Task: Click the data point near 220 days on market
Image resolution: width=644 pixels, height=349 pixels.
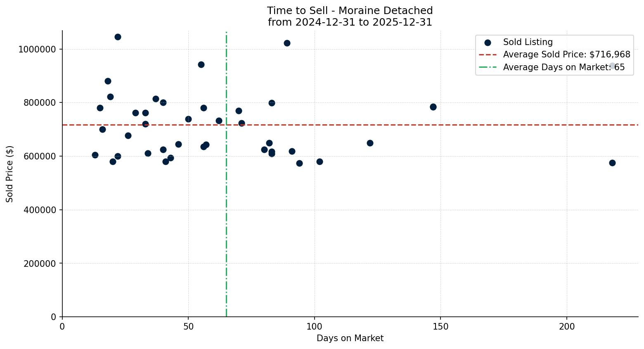Action: pyautogui.click(x=612, y=163)
